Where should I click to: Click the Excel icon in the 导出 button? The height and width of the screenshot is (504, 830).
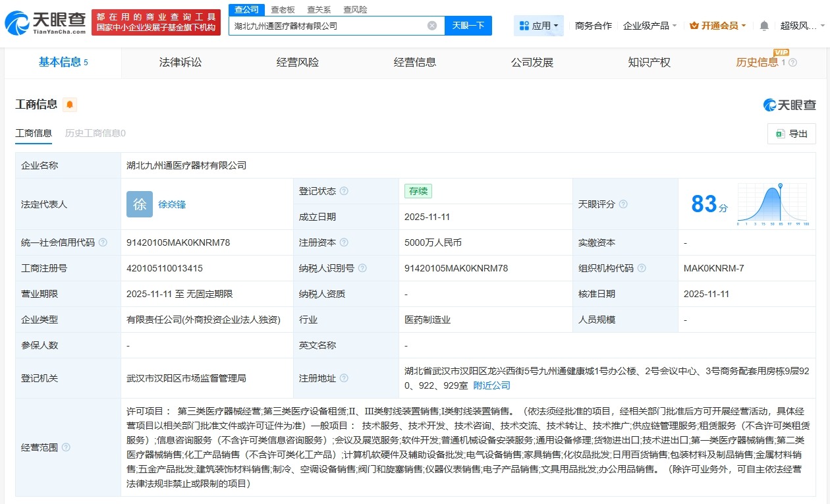pyautogui.click(x=781, y=133)
